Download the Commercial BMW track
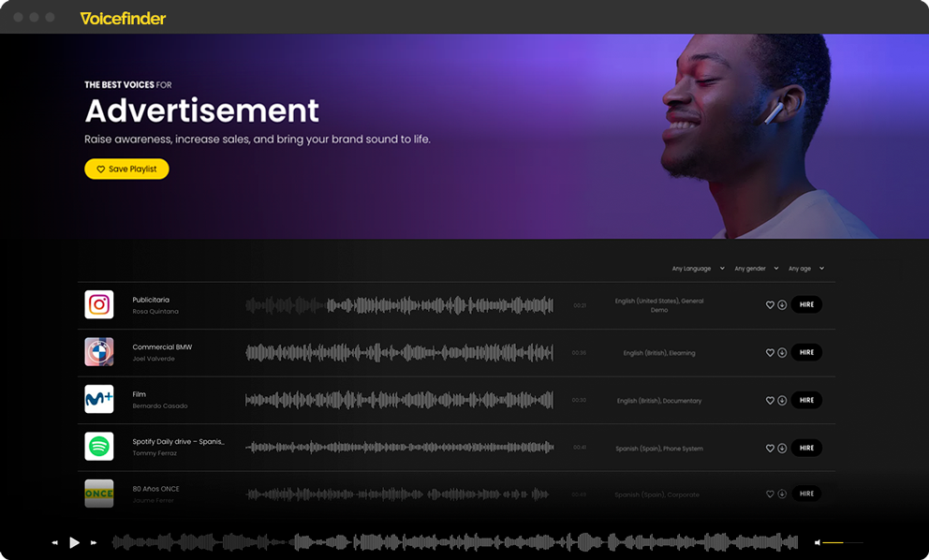 coord(782,353)
